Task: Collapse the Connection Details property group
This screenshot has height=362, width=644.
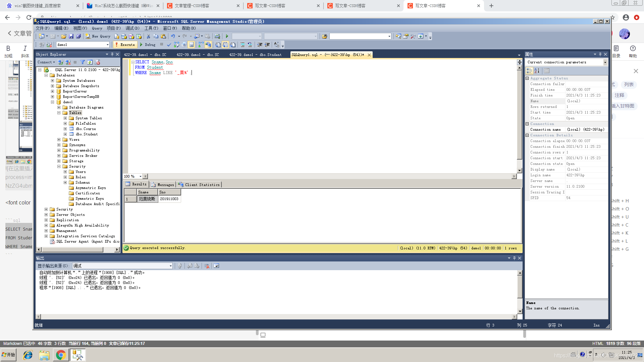Action: [527, 135]
